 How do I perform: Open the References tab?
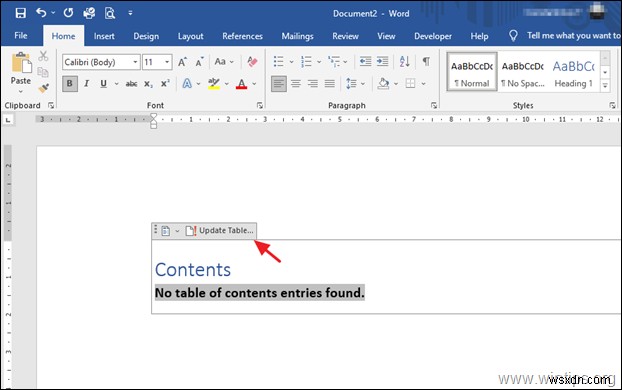242,36
